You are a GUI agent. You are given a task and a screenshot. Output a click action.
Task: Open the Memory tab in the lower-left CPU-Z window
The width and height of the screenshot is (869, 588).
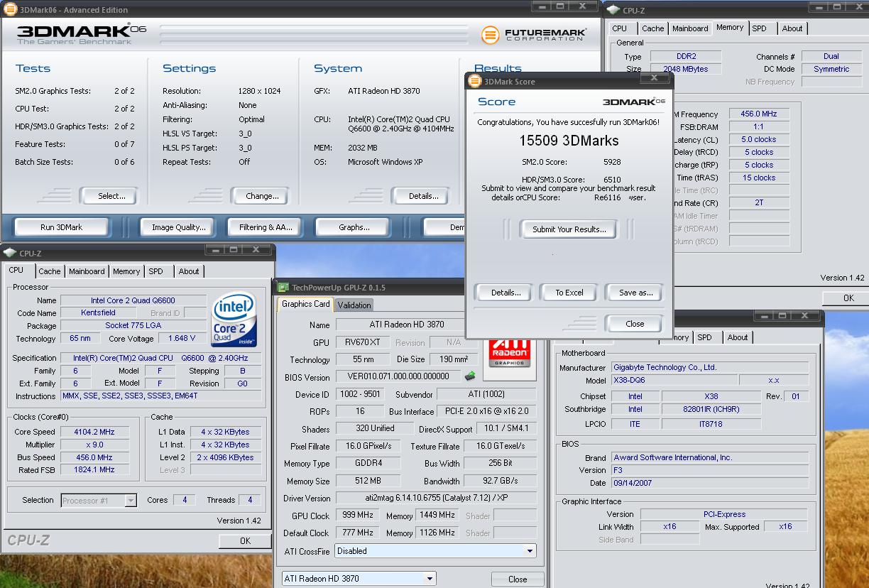point(126,271)
